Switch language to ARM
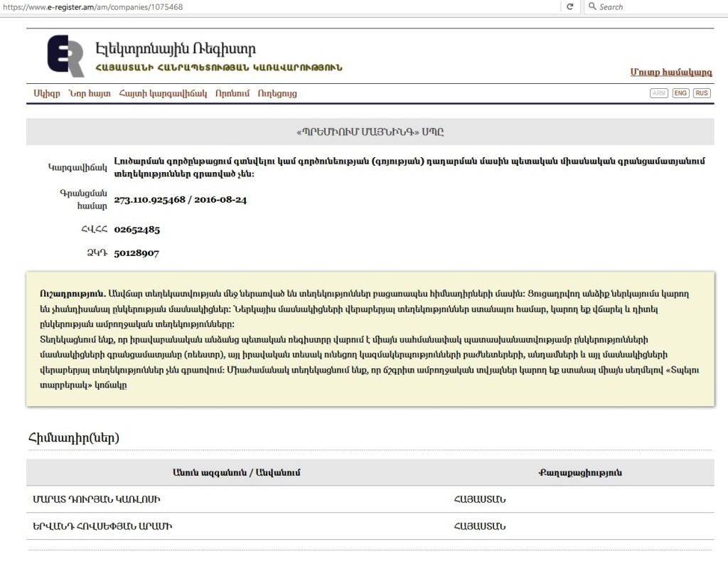Screen dimensions: 728x564 coord(659,93)
